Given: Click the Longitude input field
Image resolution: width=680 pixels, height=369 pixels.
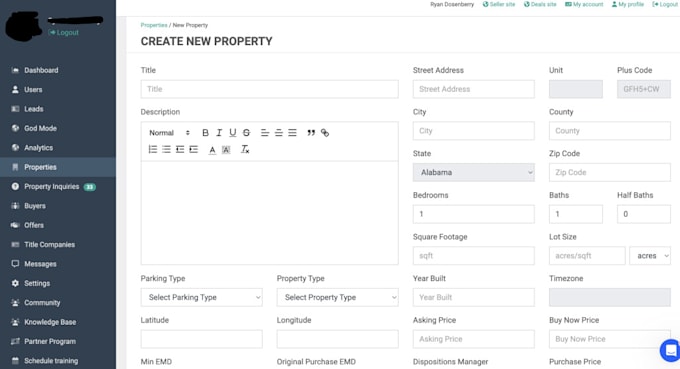Looking at the screenshot, I should point(337,339).
